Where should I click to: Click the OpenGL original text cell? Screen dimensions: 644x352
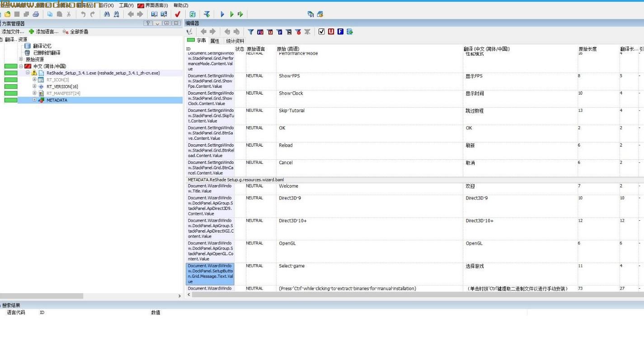click(369, 252)
